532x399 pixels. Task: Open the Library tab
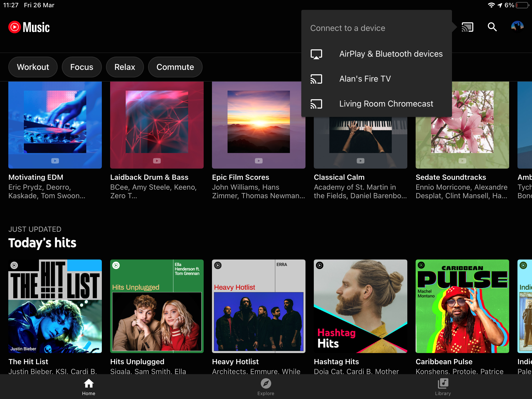[x=443, y=387]
